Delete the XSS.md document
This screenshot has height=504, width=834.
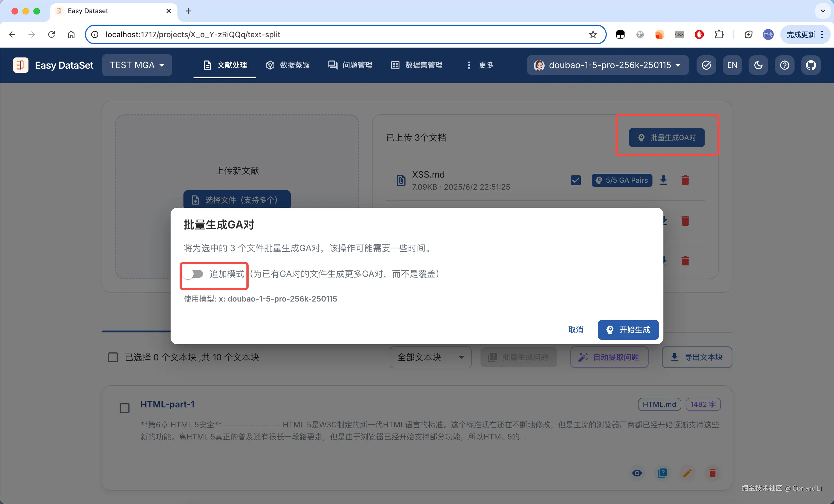(685, 180)
